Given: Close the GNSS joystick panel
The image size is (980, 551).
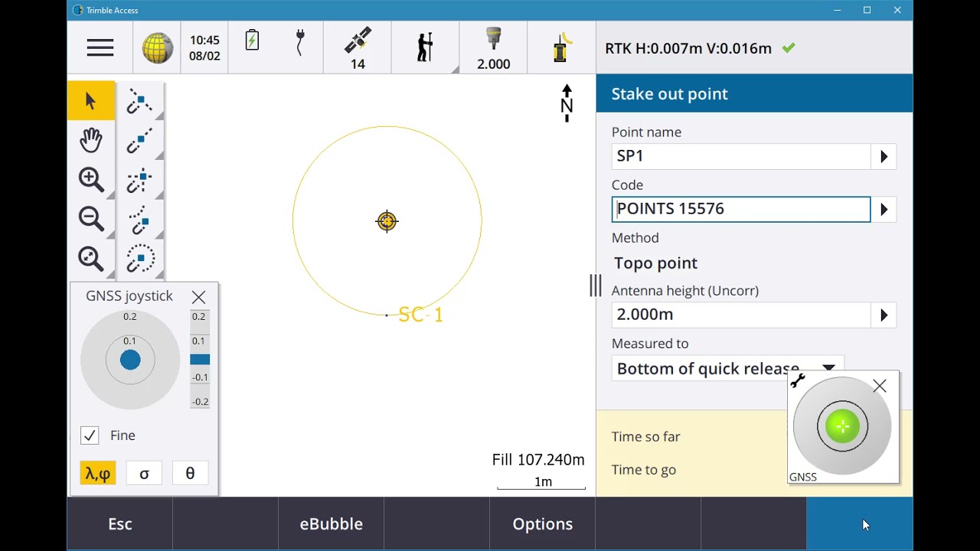Looking at the screenshot, I should click(199, 297).
